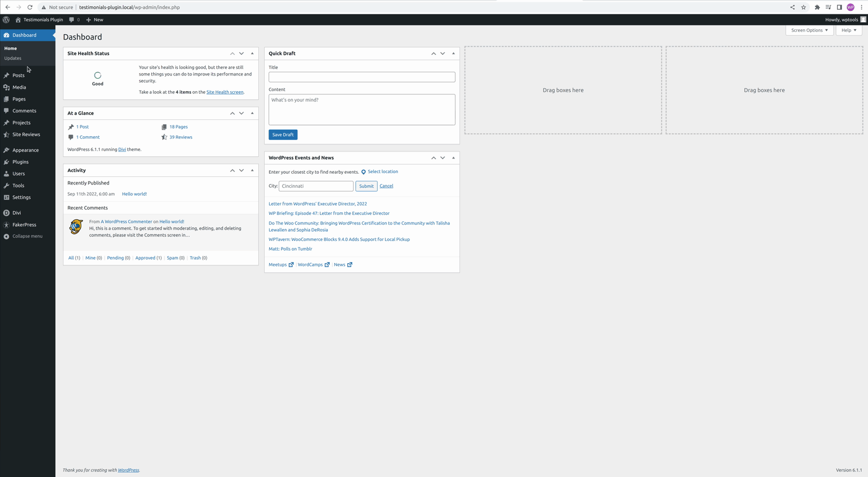The image size is (868, 477).
Task: Open the Divi theme link
Action: (x=122, y=150)
